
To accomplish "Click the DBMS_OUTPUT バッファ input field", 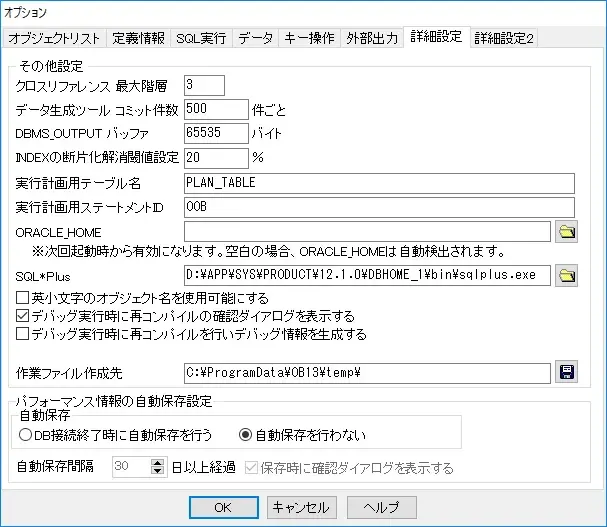I will pos(216,133).
